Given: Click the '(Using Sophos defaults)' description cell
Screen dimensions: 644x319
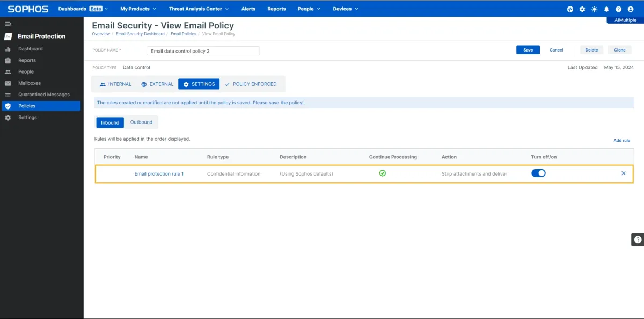Looking at the screenshot, I should pyautogui.click(x=306, y=174).
